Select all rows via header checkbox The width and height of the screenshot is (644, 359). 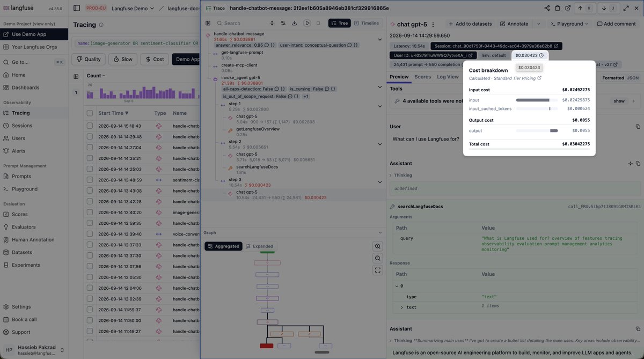coord(90,113)
